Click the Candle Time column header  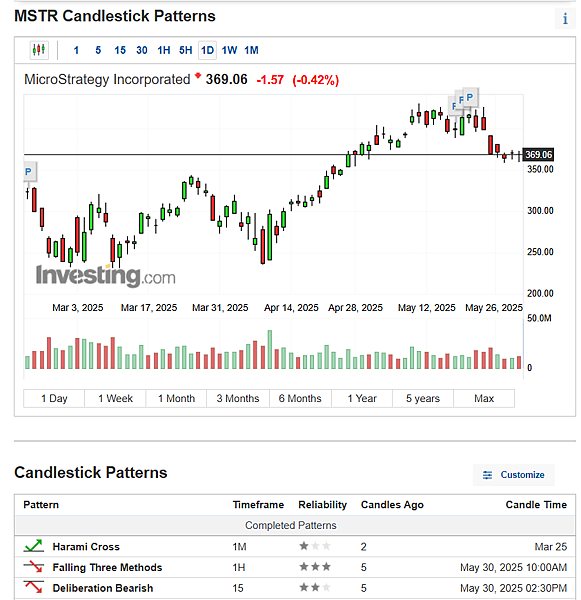tap(536, 505)
